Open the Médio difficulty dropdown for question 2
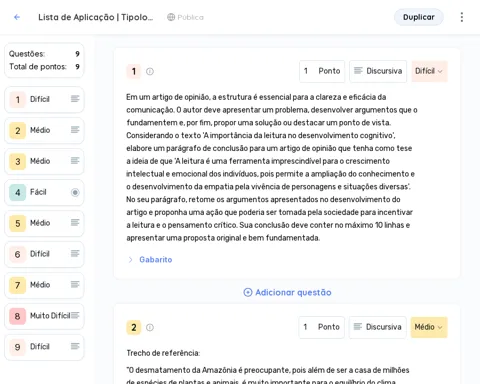Screen dimensions: 480x384 point(429,327)
